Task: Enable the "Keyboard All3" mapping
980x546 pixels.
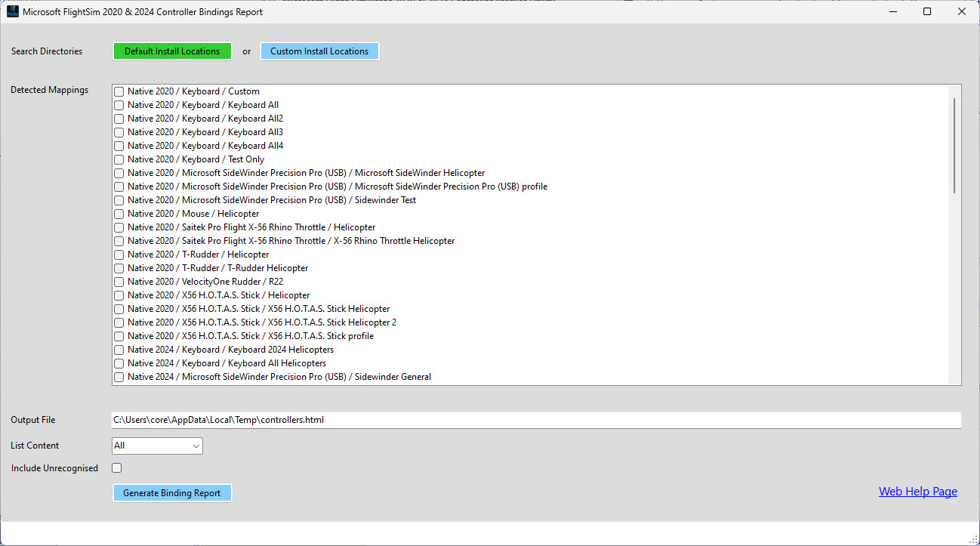Action: pyautogui.click(x=119, y=132)
